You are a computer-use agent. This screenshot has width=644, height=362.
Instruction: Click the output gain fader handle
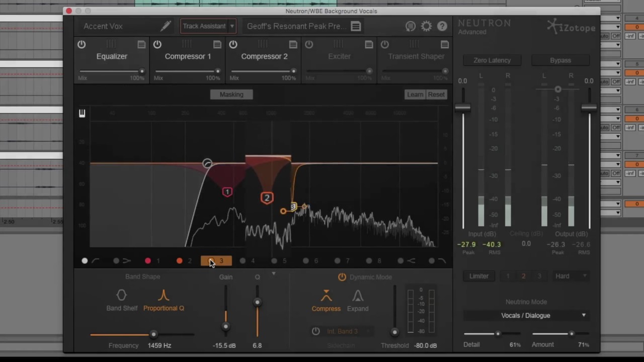(x=589, y=108)
